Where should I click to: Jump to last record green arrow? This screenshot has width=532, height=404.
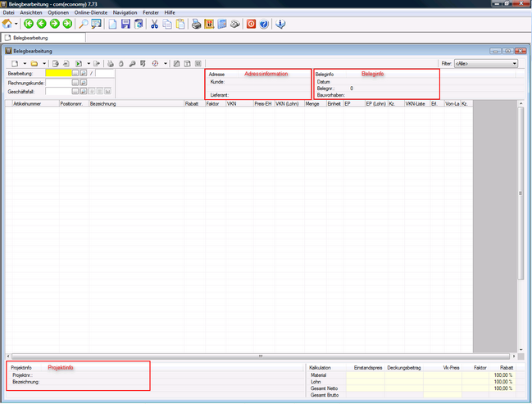(67, 24)
